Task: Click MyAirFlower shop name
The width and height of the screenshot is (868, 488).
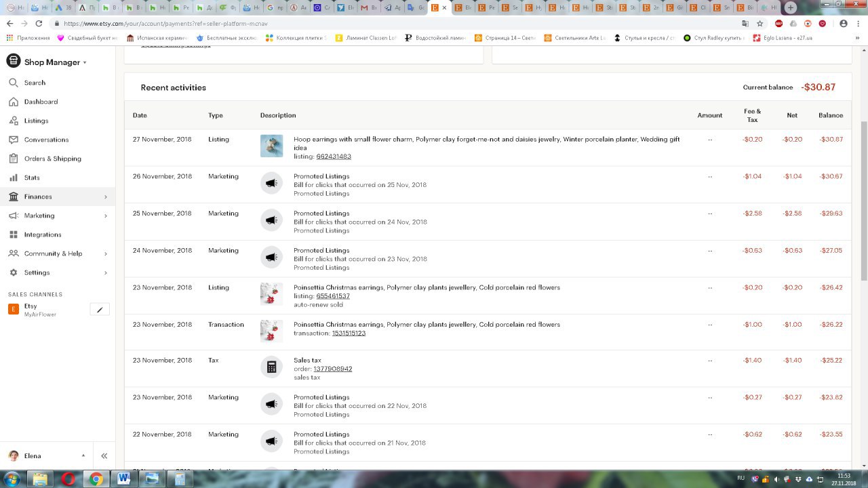Action: pyautogui.click(x=40, y=315)
